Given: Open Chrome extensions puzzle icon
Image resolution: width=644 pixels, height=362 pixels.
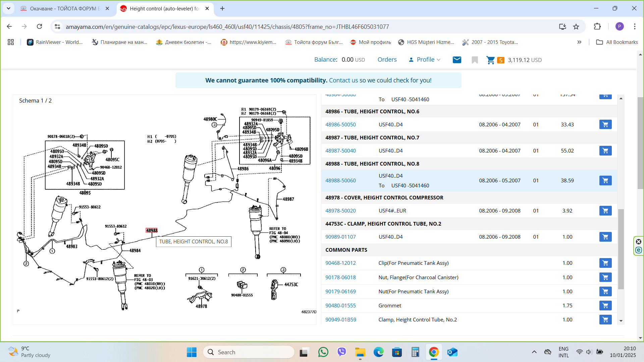Looking at the screenshot, I should 597,26.
